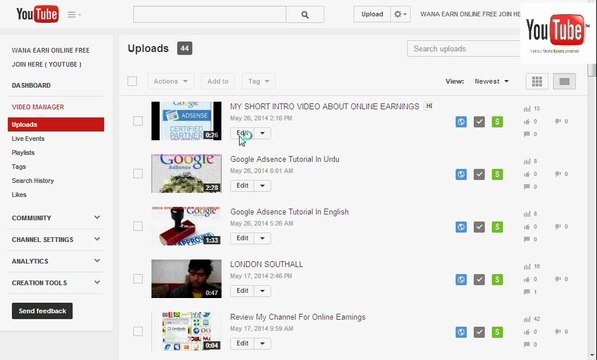Image resolution: width=597 pixels, height=360 pixels.
Task: Expand the COMMUNITY section
Action: (56, 218)
